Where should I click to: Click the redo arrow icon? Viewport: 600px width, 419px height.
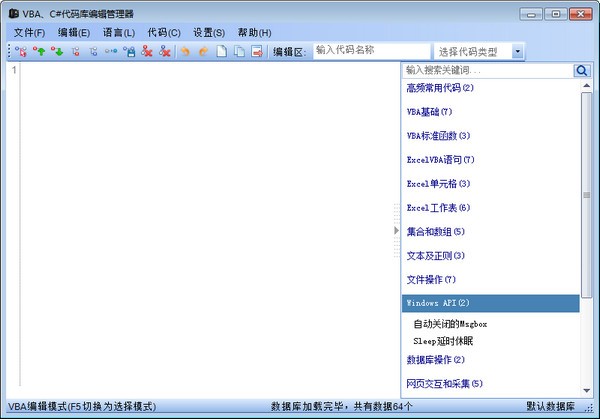click(203, 51)
